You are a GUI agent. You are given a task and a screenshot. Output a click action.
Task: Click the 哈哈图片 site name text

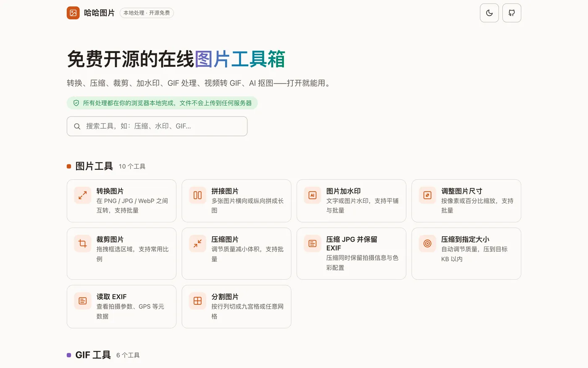(99, 13)
